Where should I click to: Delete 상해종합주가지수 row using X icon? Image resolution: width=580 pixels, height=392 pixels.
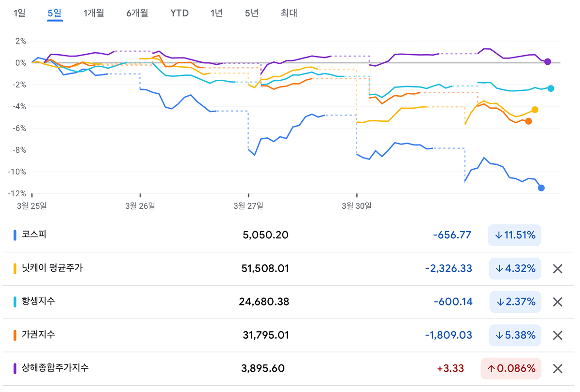[557, 369]
